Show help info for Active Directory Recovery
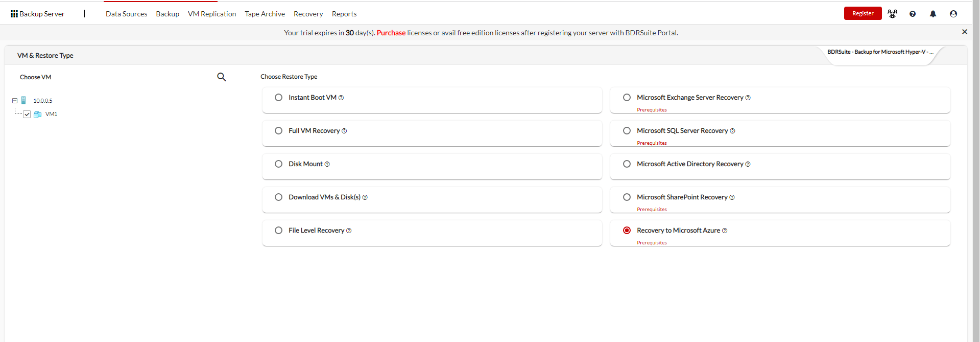Image resolution: width=980 pixels, height=342 pixels. (x=748, y=164)
